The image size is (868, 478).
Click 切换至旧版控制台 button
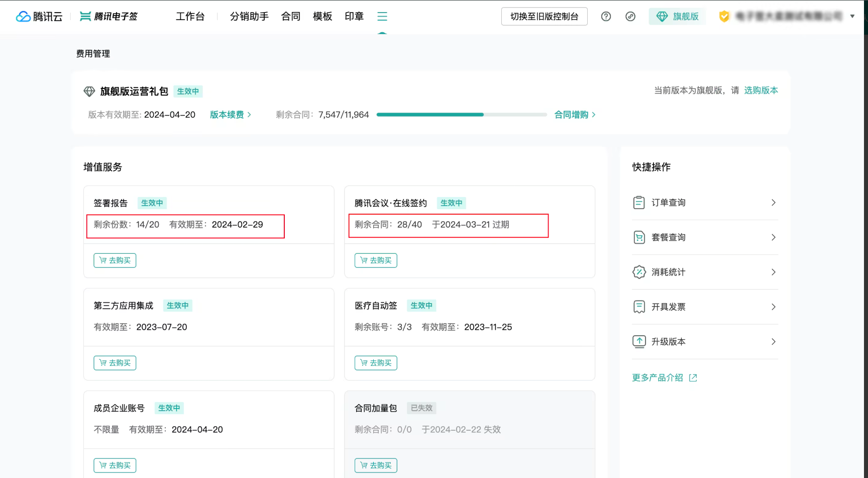(x=545, y=17)
